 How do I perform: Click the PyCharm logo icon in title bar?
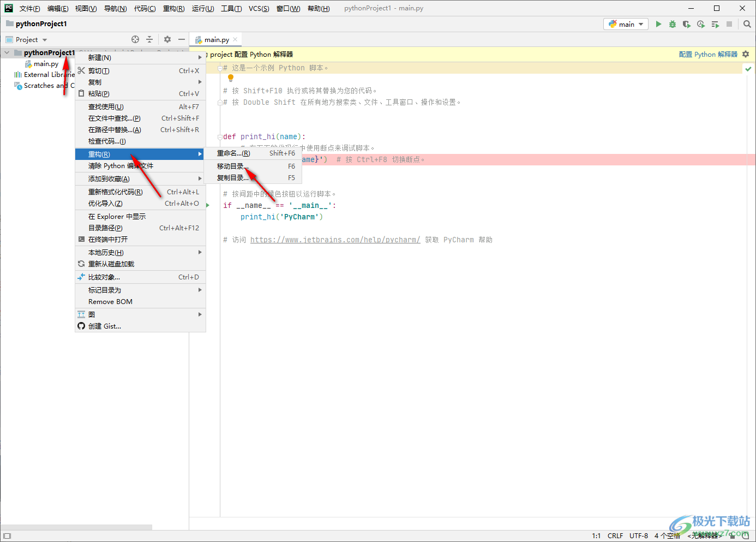(9, 8)
